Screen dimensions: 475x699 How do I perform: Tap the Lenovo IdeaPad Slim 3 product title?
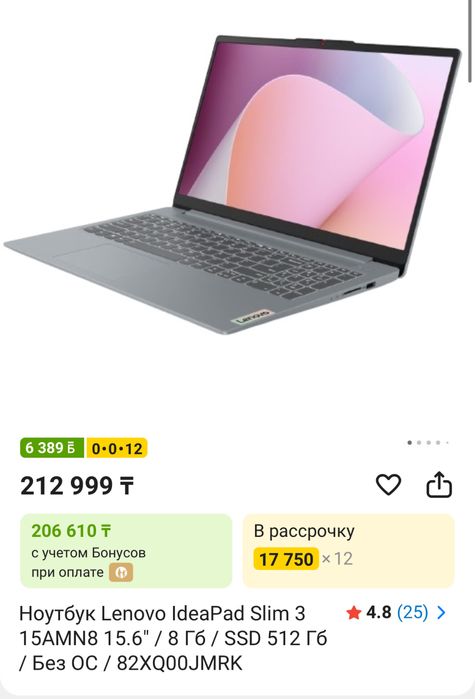(173, 638)
